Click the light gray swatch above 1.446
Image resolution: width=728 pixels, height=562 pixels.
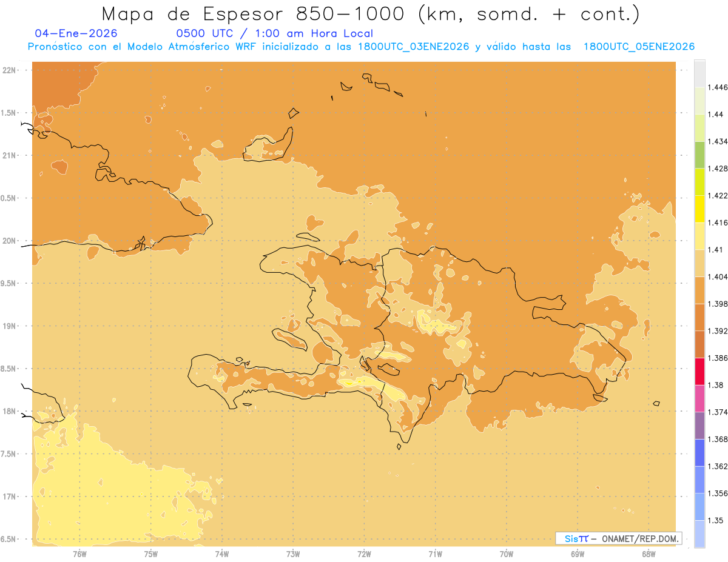[x=699, y=73]
